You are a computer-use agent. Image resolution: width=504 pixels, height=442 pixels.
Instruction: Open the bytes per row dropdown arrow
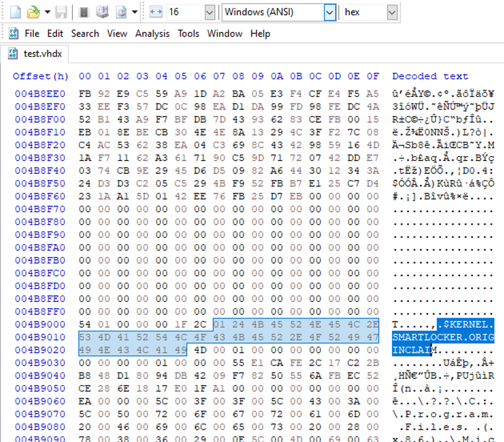(210, 12)
